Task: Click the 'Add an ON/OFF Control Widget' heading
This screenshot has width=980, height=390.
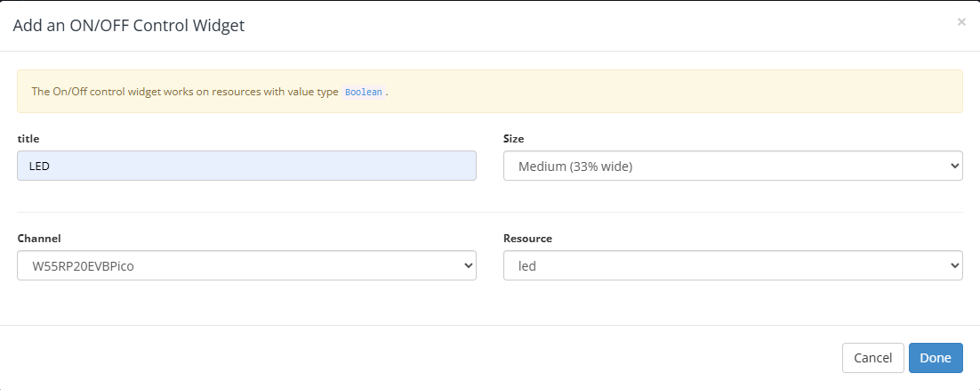Action: coord(128,26)
